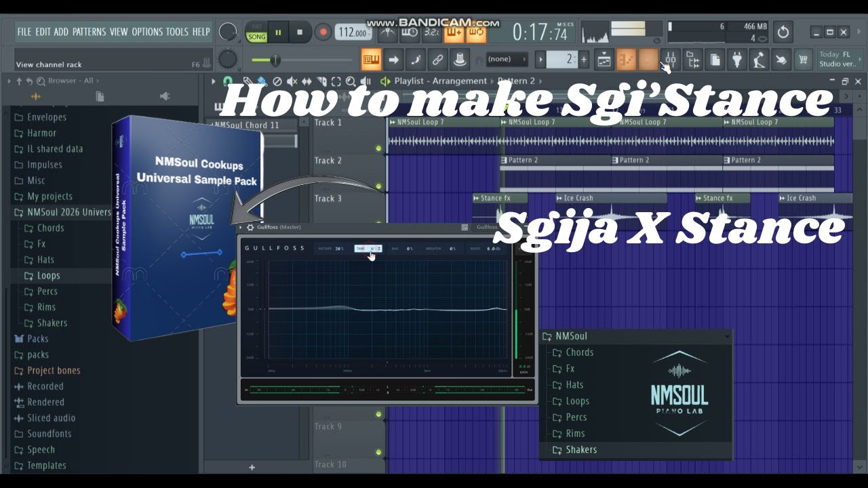The image size is (868, 488).
Task: Expand the Envelopes folder
Action: [x=40, y=117]
